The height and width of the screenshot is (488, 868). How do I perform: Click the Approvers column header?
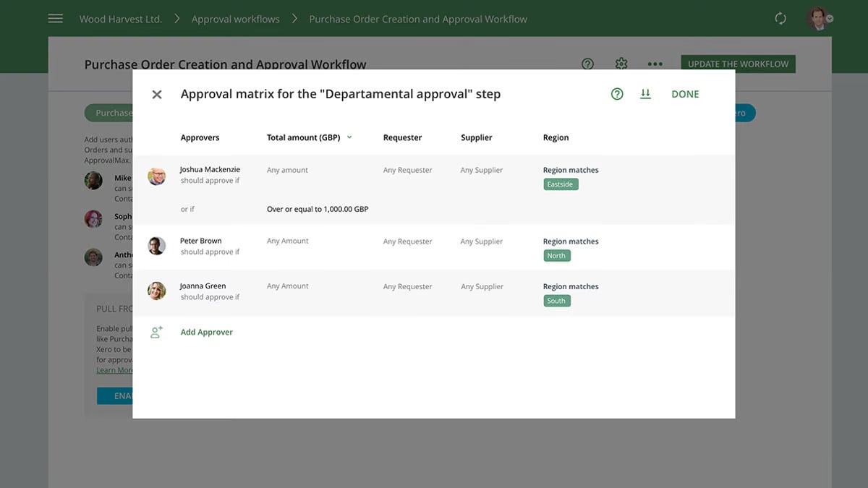(x=200, y=137)
